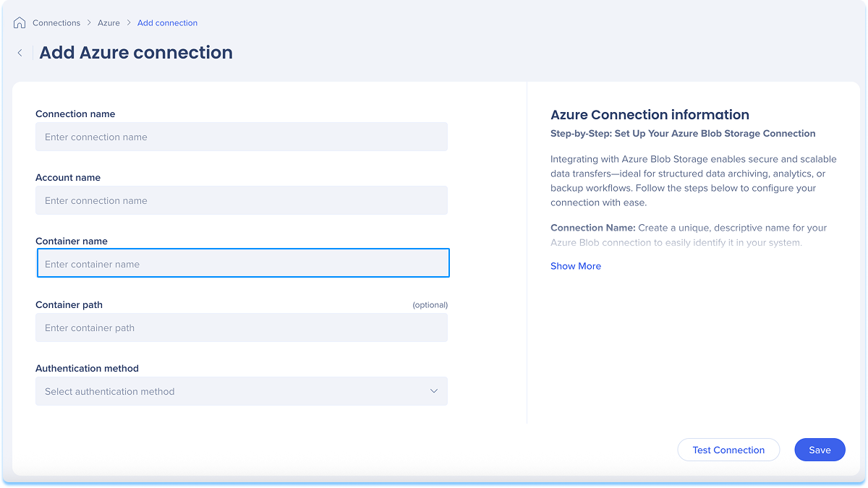
Task: Open the Connections breadcrumb
Action: coord(56,23)
